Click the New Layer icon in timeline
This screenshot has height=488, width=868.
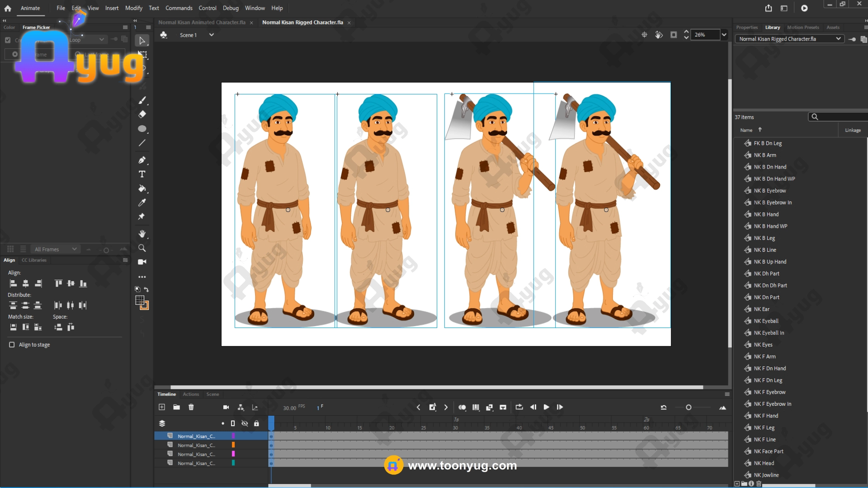click(x=162, y=407)
